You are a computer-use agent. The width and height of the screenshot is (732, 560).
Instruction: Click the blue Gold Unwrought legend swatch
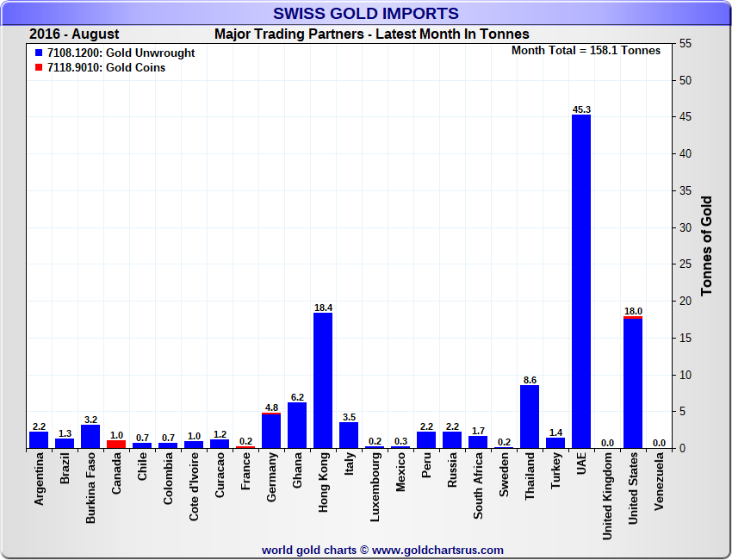(x=39, y=53)
